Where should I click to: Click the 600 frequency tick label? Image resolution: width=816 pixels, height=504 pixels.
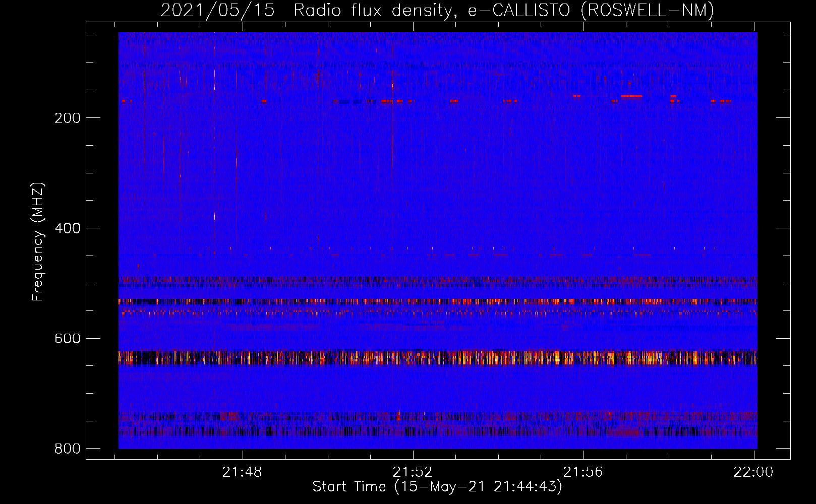(x=68, y=338)
